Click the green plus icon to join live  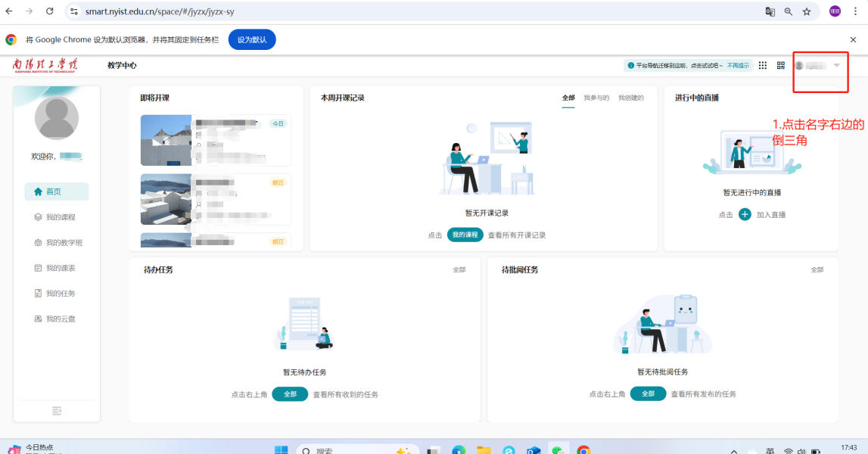click(745, 215)
